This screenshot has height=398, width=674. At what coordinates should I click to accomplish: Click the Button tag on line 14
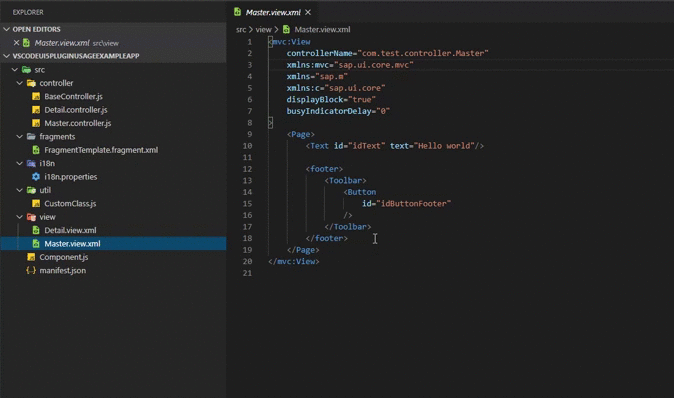pos(360,192)
